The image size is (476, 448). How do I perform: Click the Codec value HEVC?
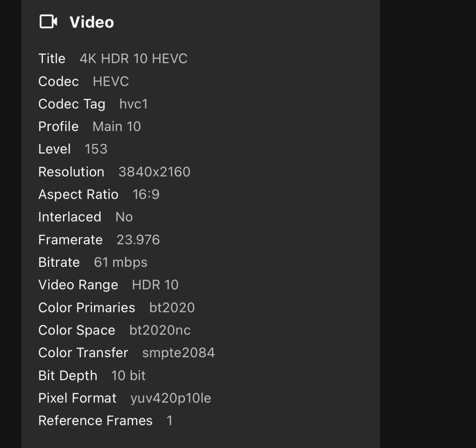[111, 82]
